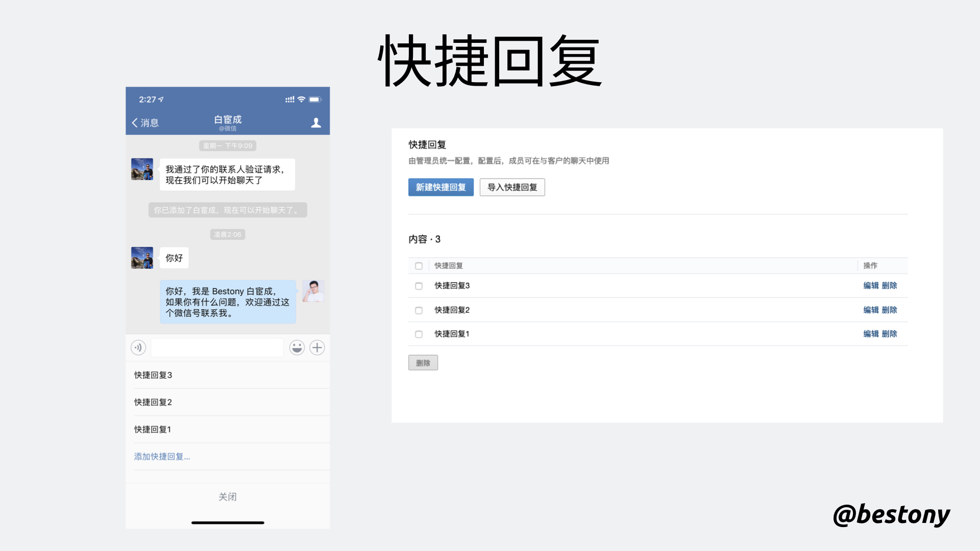Tap 关闭 to dismiss quick reply panel
This screenshot has width=980, height=551.
tap(228, 497)
